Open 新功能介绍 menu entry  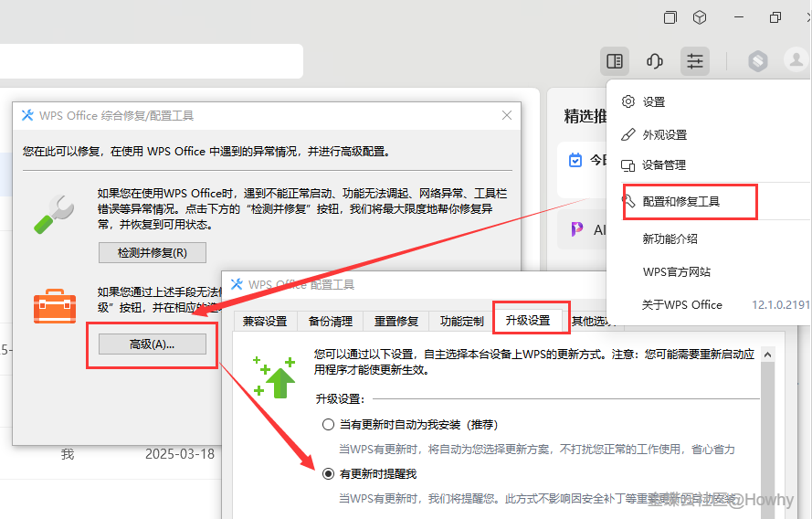(670, 238)
